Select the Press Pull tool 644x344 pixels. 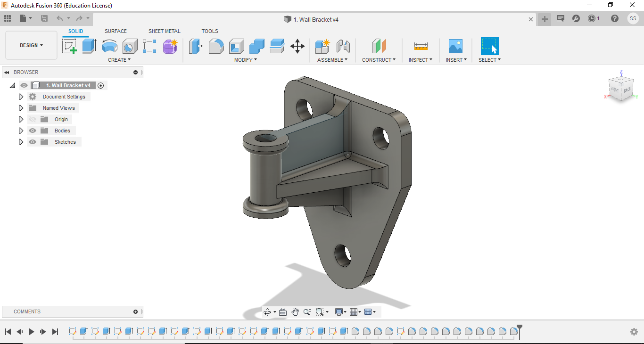pos(196,46)
